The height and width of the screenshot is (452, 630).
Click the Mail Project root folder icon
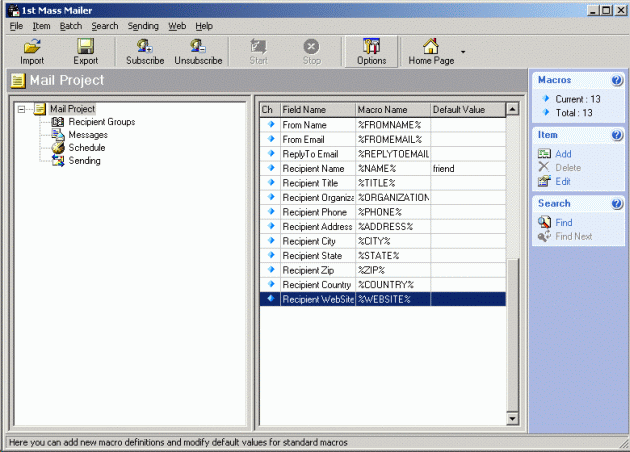40,109
